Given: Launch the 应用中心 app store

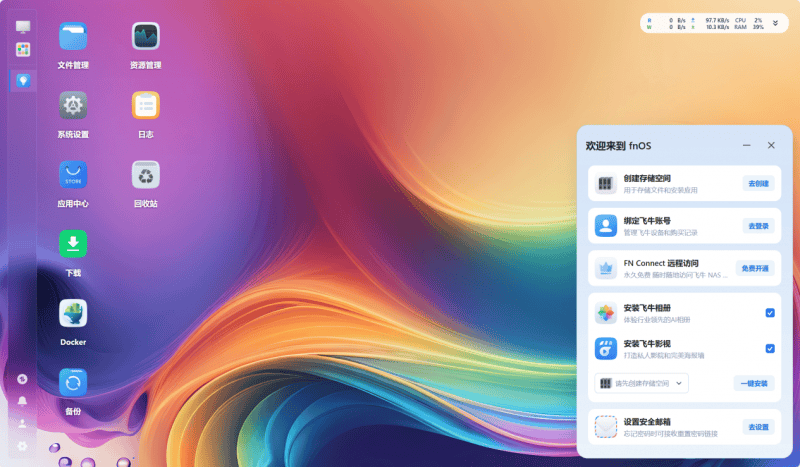Looking at the screenshot, I should tap(73, 175).
